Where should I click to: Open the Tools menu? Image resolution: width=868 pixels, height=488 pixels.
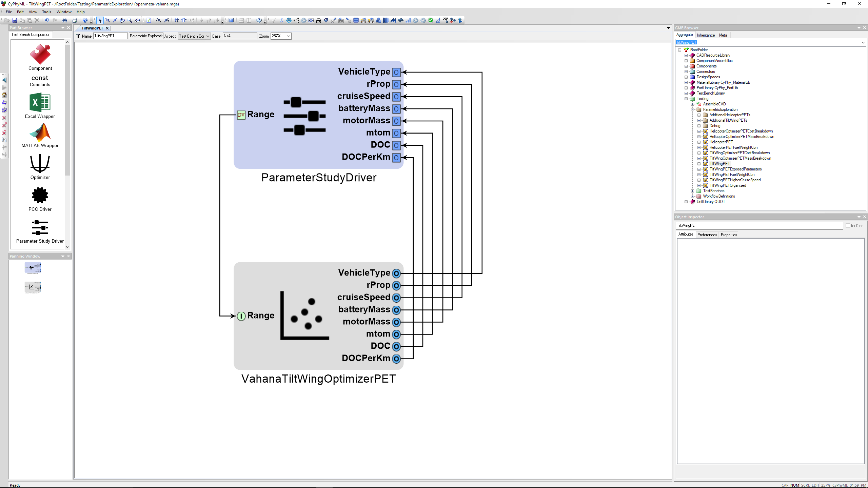click(x=46, y=12)
